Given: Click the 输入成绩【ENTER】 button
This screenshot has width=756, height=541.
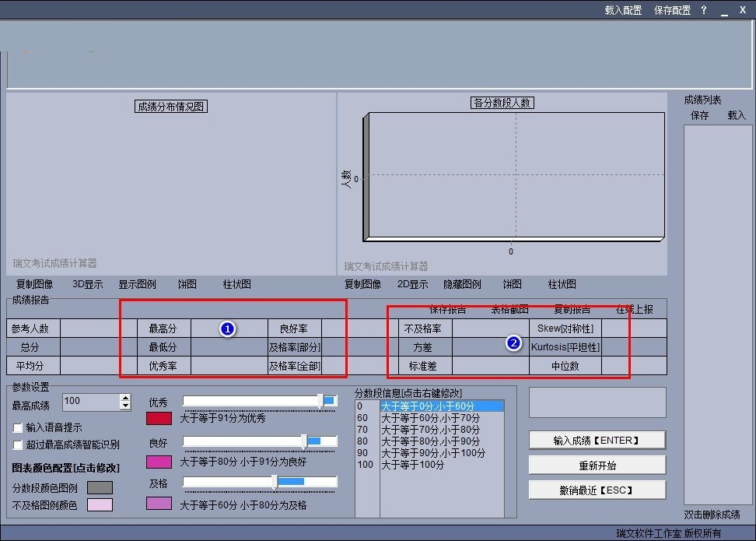Looking at the screenshot, I should tap(597, 441).
